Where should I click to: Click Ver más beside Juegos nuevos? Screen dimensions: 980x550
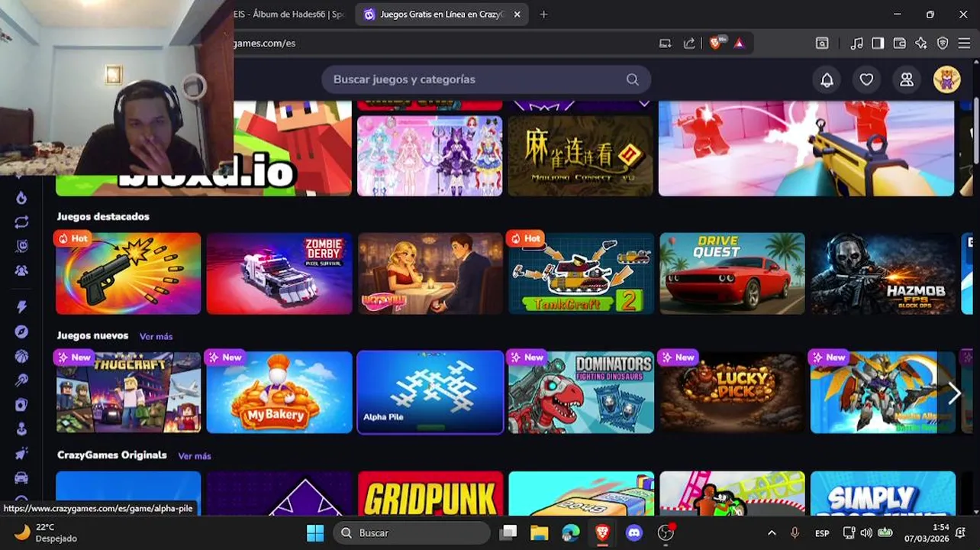tap(156, 336)
